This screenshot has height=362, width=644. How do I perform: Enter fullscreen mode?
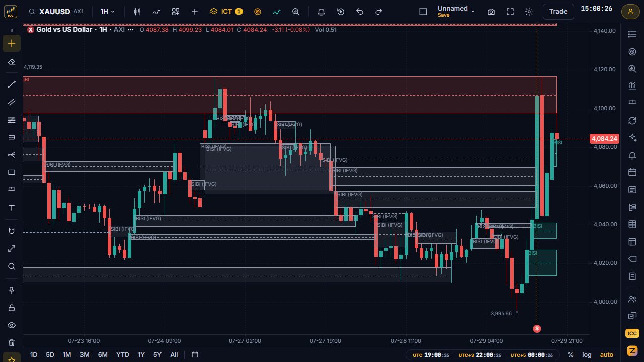(x=510, y=11)
